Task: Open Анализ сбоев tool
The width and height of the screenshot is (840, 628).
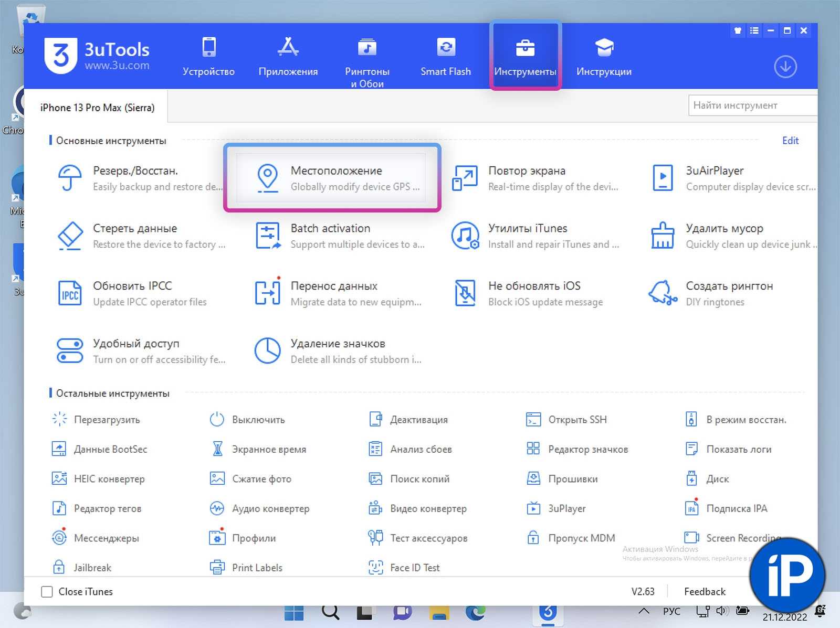Action: point(410,449)
